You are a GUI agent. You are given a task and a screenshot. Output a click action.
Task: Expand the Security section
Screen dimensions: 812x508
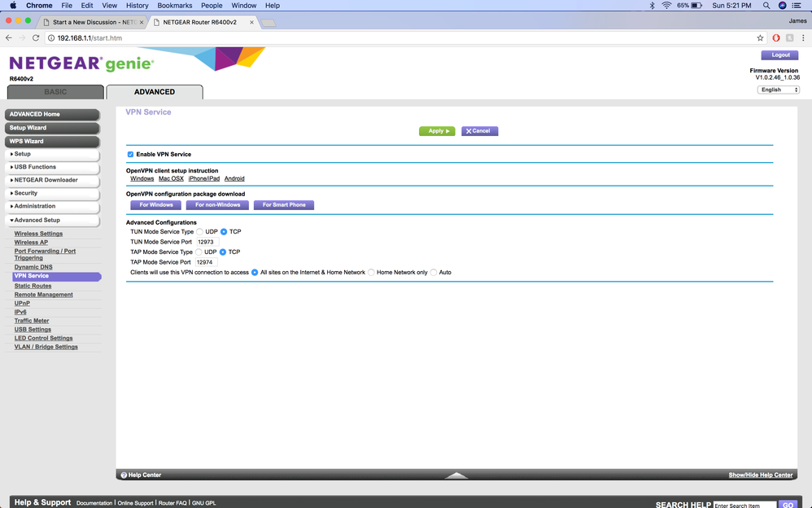[52, 193]
